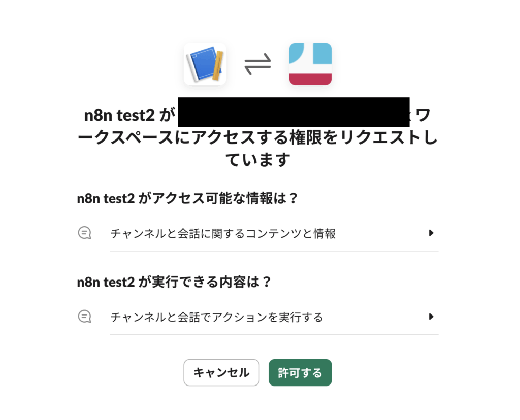This screenshot has width=520, height=420.
Task: Click divider line under コンテンツと情報 row
Action: point(274,251)
